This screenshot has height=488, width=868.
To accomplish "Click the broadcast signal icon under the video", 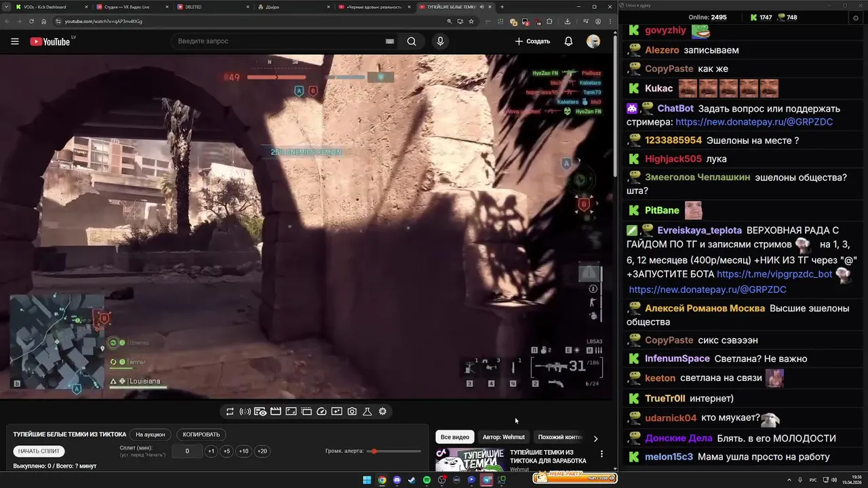I will click(x=245, y=411).
